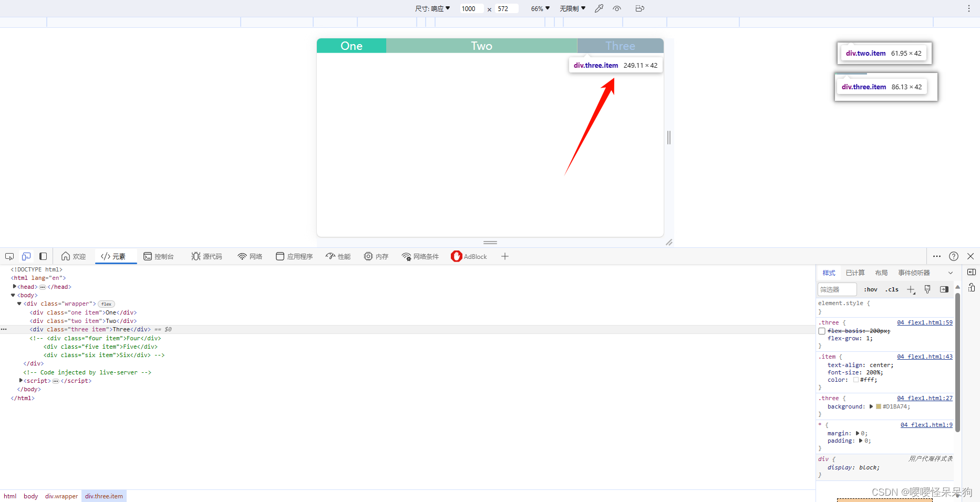
Task: Open DevTools customize menu (three dots)
Action: tap(937, 256)
